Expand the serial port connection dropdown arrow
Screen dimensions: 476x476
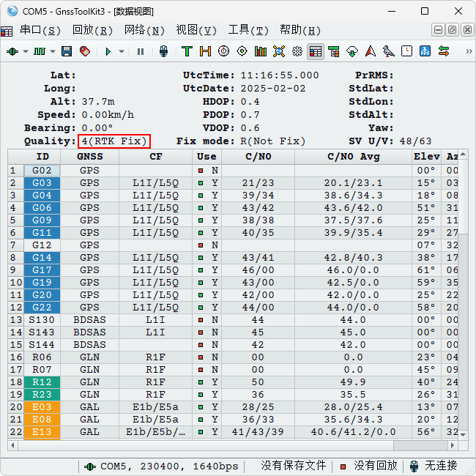26,51
